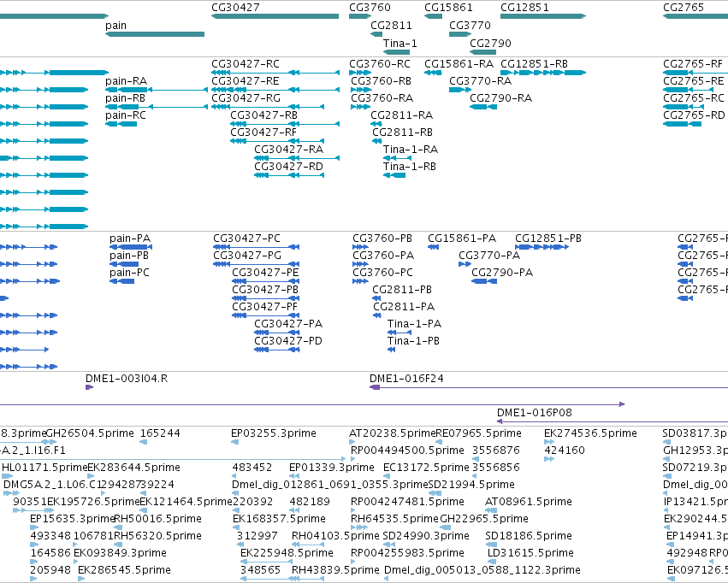Click EST RE07965.5prime
The image size is (728, 583).
click(478, 433)
